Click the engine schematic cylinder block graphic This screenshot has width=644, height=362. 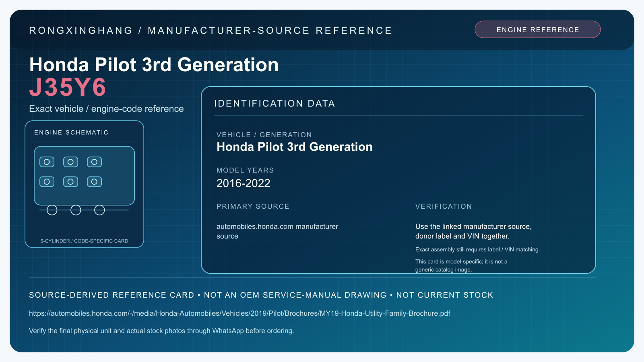(x=84, y=176)
